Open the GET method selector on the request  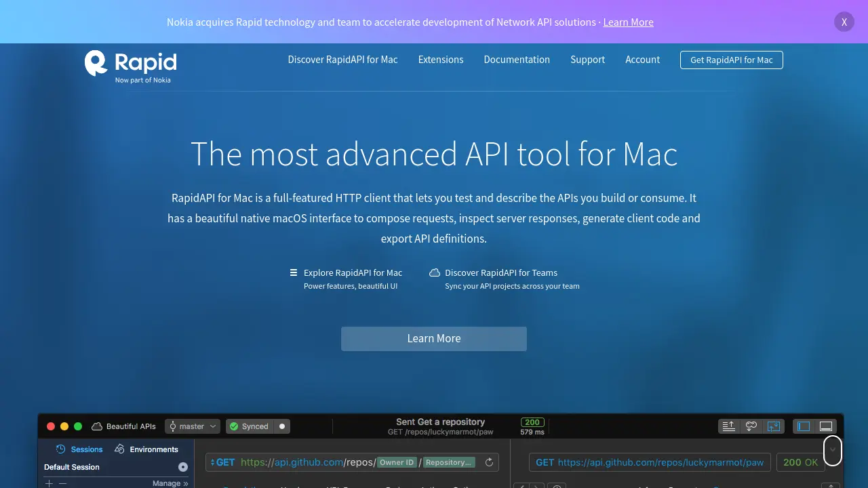[x=224, y=462]
